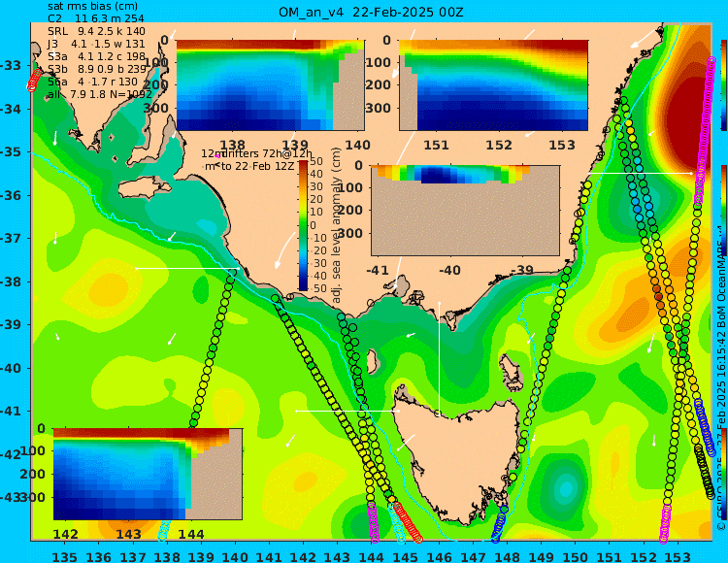
Task: Click the red circle cluster near latitude -33.5
Action: tap(34, 80)
